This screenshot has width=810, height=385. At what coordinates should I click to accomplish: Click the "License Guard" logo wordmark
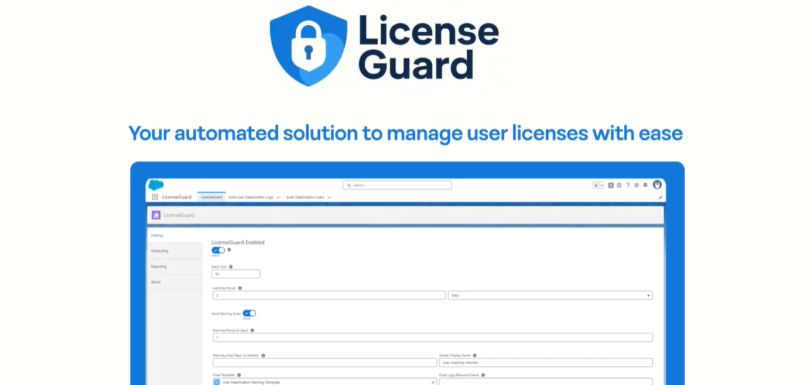click(428, 47)
